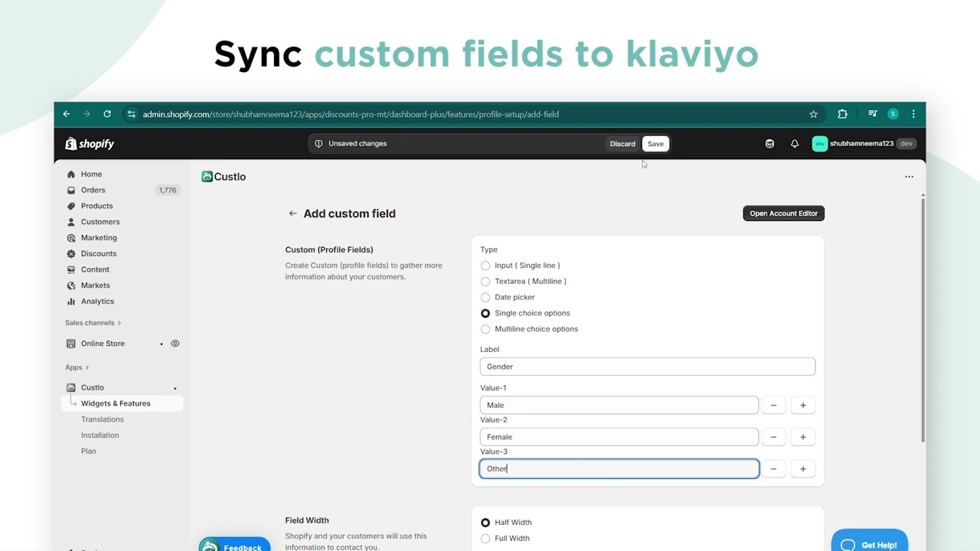Image resolution: width=980 pixels, height=551 pixels.
Task: Select Multiline choice options type
Action: tap(485, 329)
